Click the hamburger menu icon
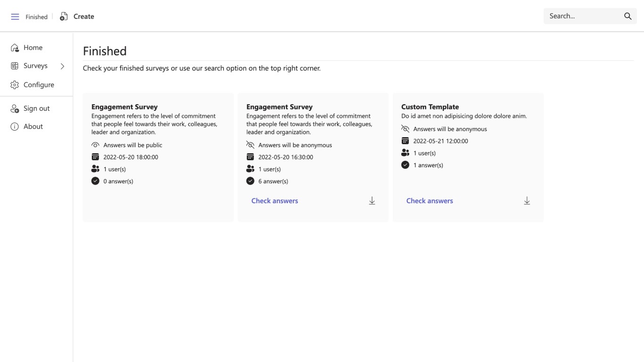 pos(15,16)
